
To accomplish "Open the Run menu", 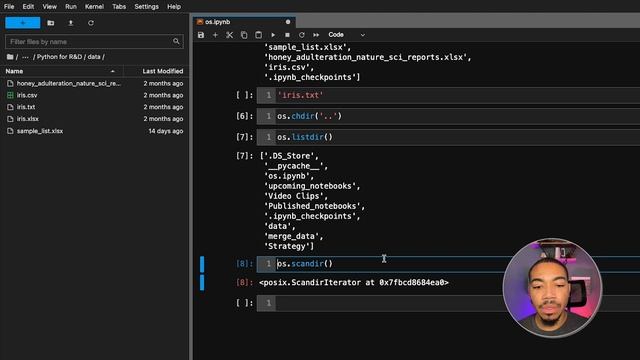I will click(x=71, y=7).
